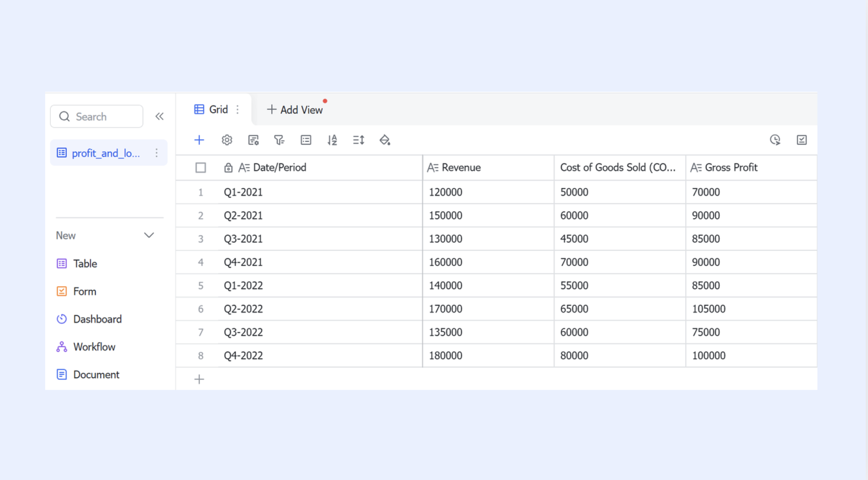Select cell Q1-2022
The image size is (868, 480).
(x=320, y=286)
